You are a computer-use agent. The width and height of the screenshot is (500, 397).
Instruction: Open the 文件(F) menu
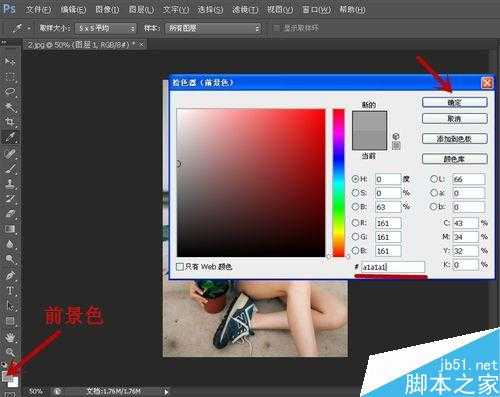(x=39, y=9)
